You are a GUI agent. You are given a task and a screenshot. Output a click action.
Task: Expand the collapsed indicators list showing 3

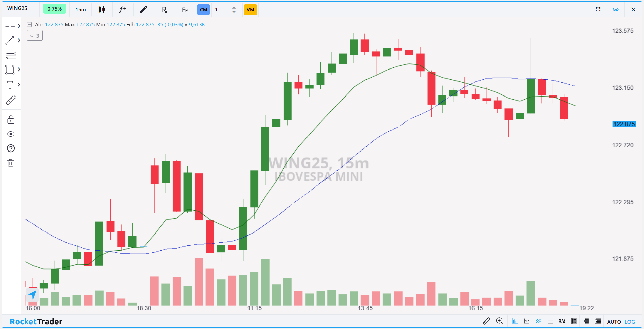tap(35, 36)
